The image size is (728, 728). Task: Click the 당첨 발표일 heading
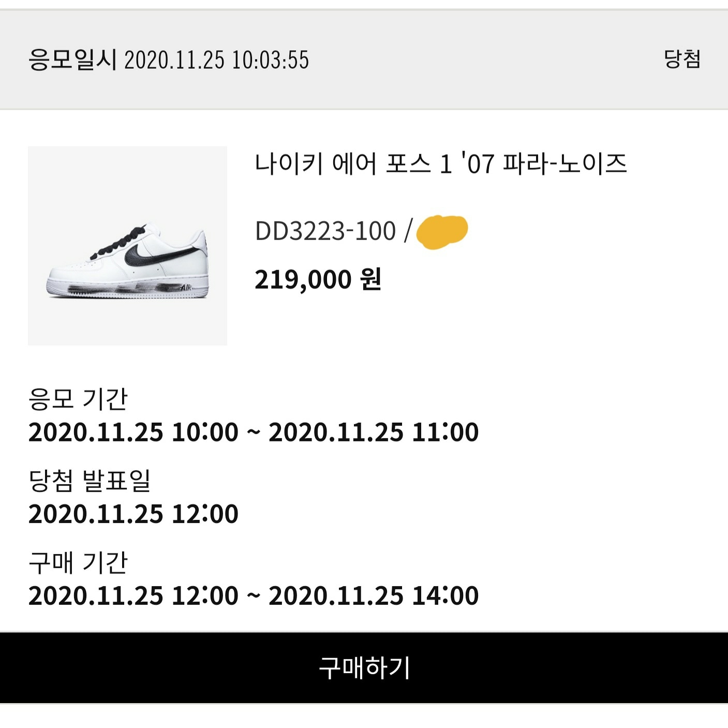tap(89, 481)
